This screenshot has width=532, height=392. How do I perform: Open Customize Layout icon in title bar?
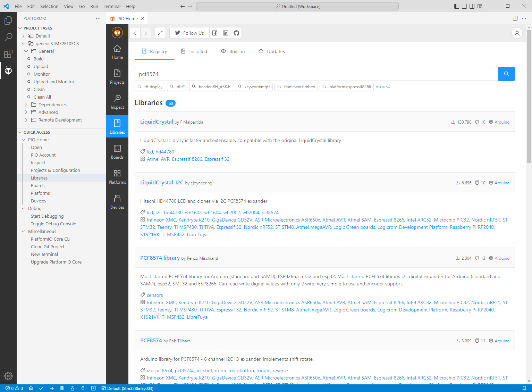point(480,6)
